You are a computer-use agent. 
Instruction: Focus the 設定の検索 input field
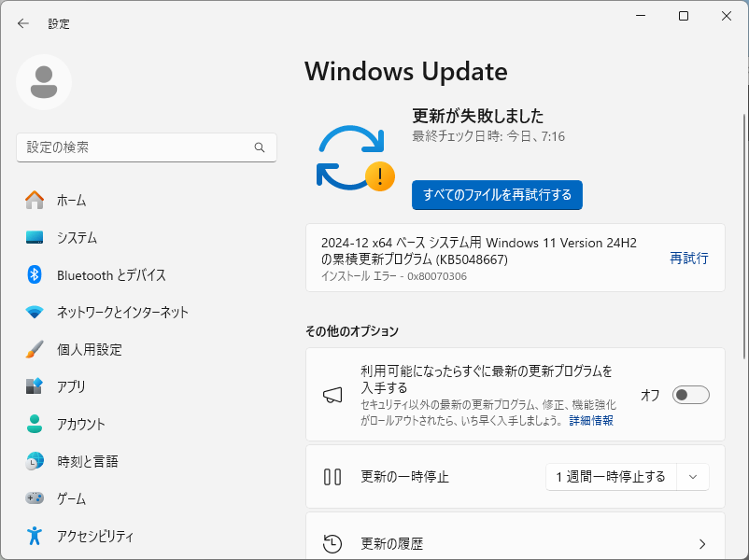point(147,147)
